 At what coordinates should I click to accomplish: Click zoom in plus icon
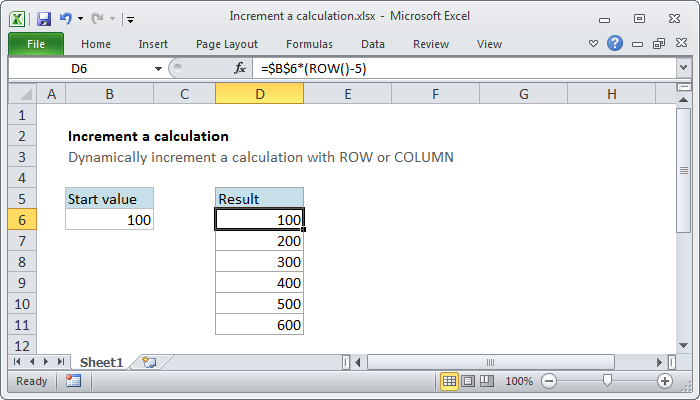pyautogui.click(x=665, y=381)
